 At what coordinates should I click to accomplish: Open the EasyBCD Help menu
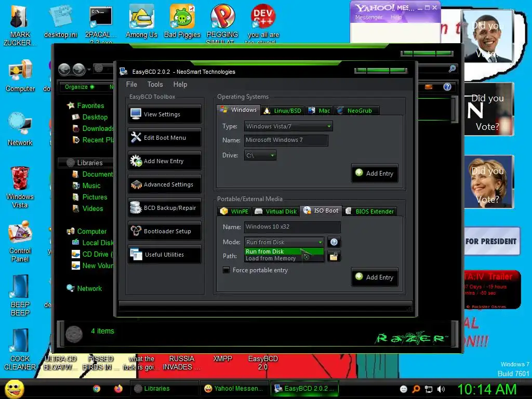click(180, 85)
